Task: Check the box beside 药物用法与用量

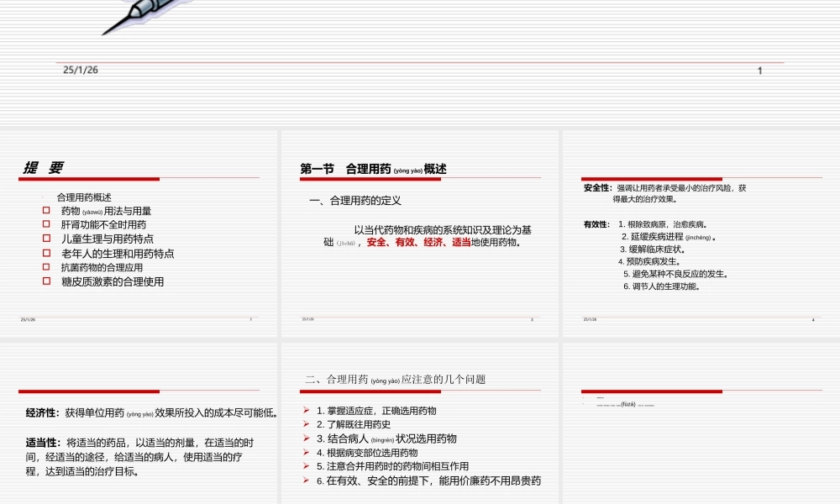Action: click(x=45, y=212)
